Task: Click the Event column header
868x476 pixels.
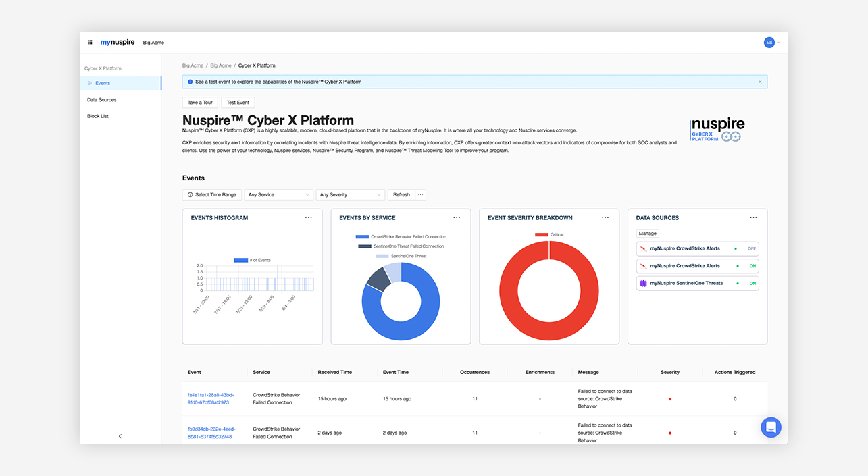Action: click(195, 372)
